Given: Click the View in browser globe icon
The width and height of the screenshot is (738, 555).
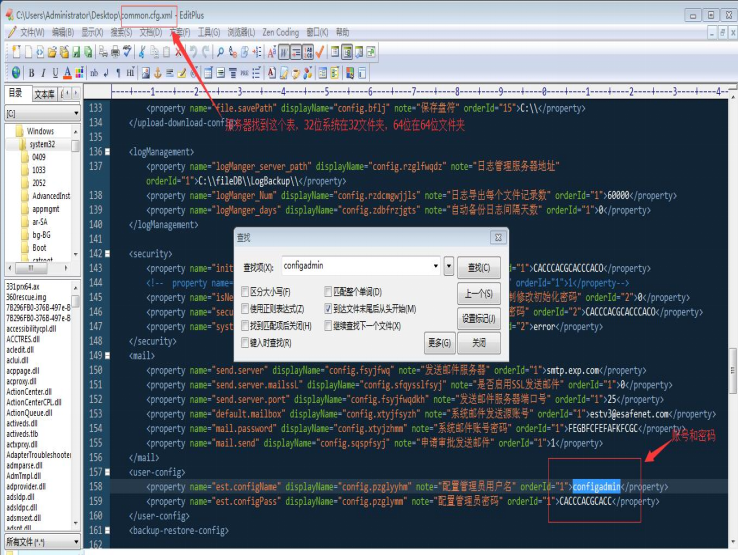Looking at the screenshot, I should [16, 72].
